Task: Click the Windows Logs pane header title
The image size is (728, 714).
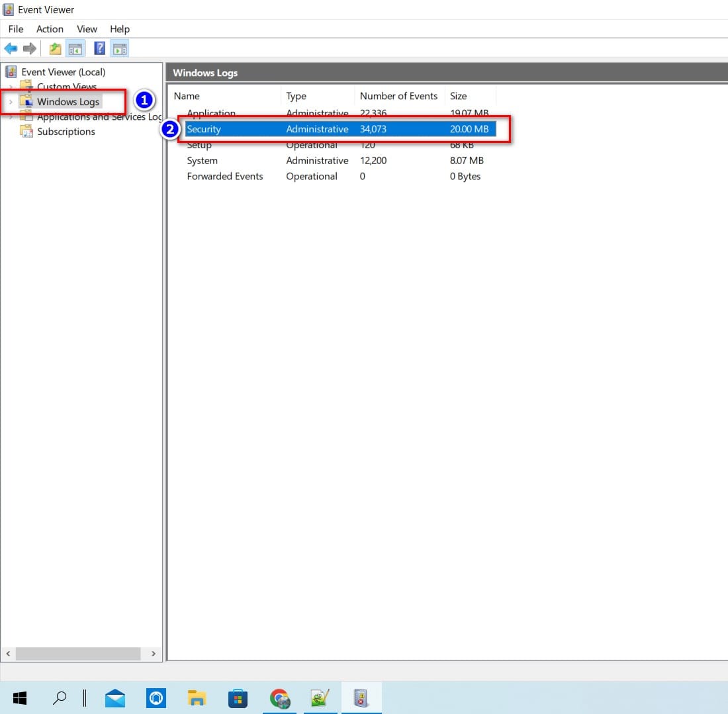Action: (x=205, y=73)
